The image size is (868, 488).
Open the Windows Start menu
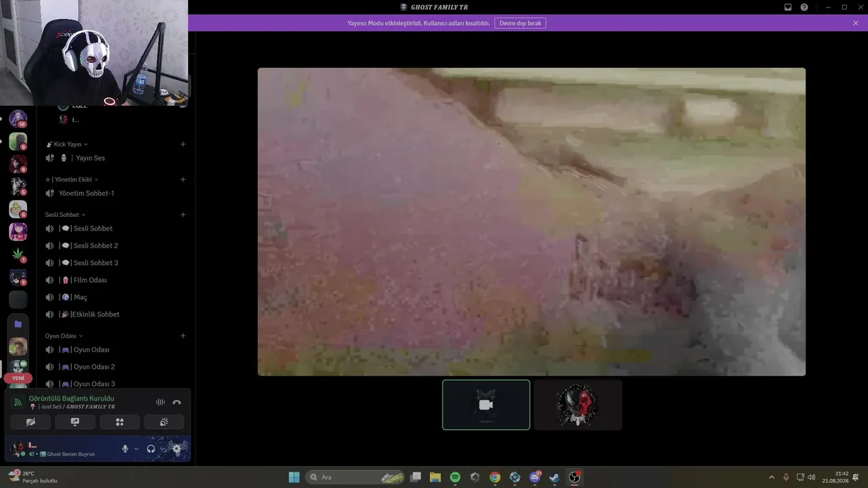[x=294, y=477]
